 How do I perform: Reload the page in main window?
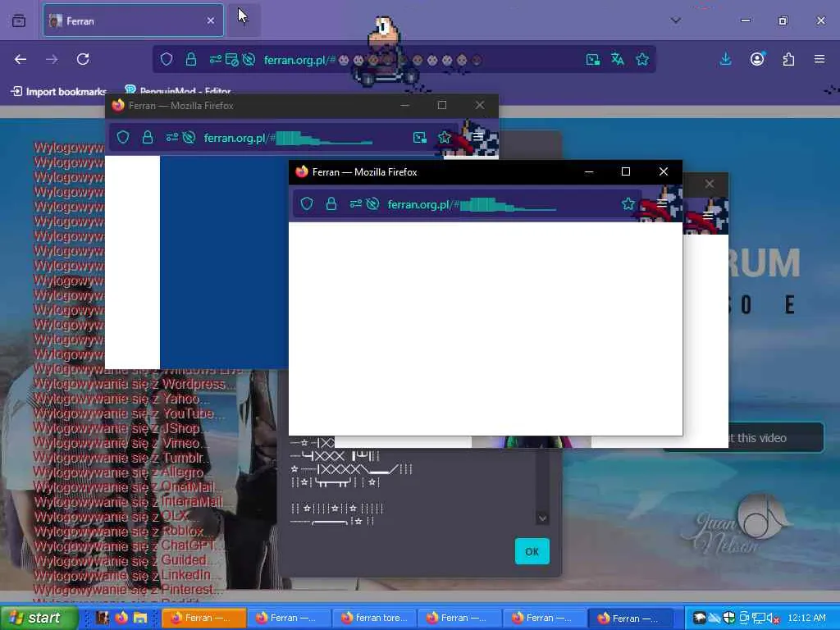point(83,59)
